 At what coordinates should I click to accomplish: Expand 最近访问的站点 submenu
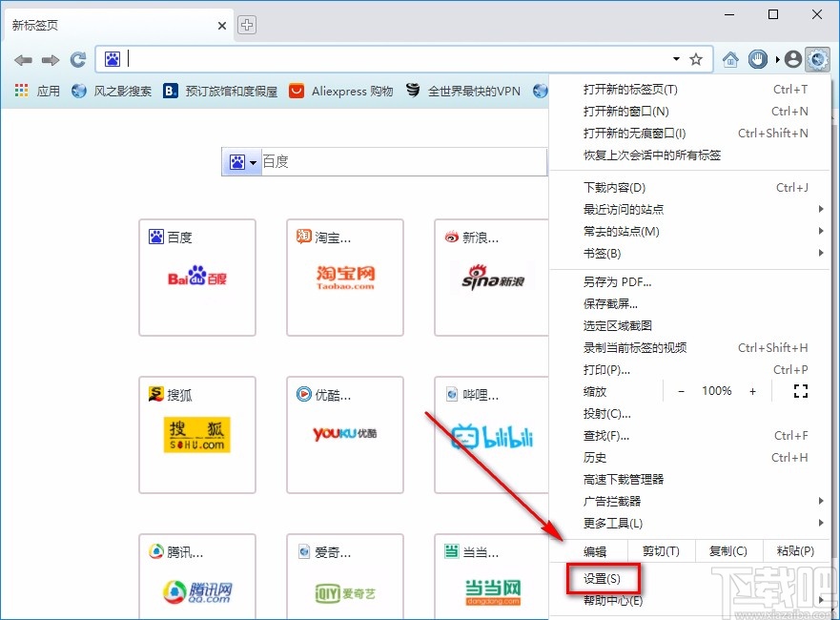[690, 210]
